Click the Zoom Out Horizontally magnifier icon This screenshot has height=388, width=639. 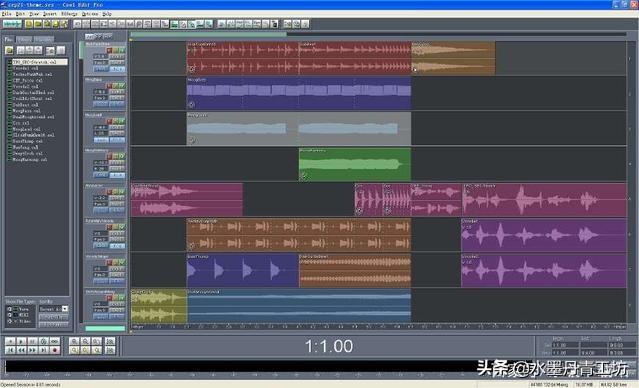pyautogui.click(x=85, y=341)
